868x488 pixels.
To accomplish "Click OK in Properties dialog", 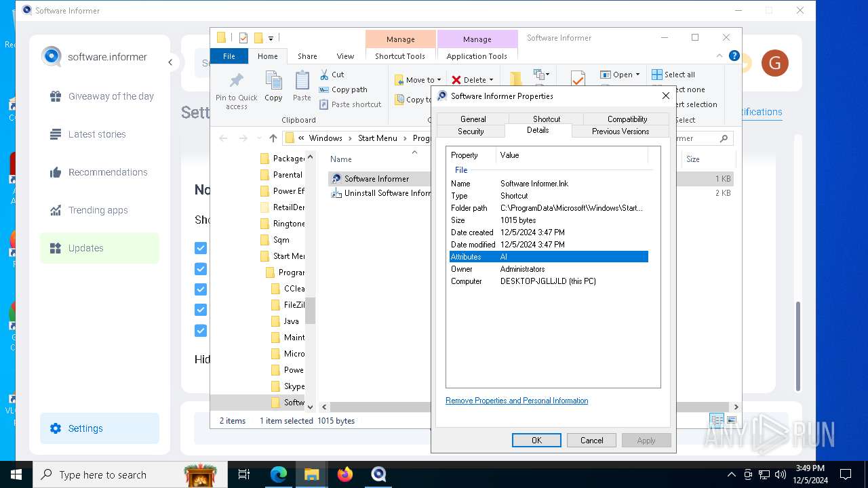I will (x=536, y=441).
